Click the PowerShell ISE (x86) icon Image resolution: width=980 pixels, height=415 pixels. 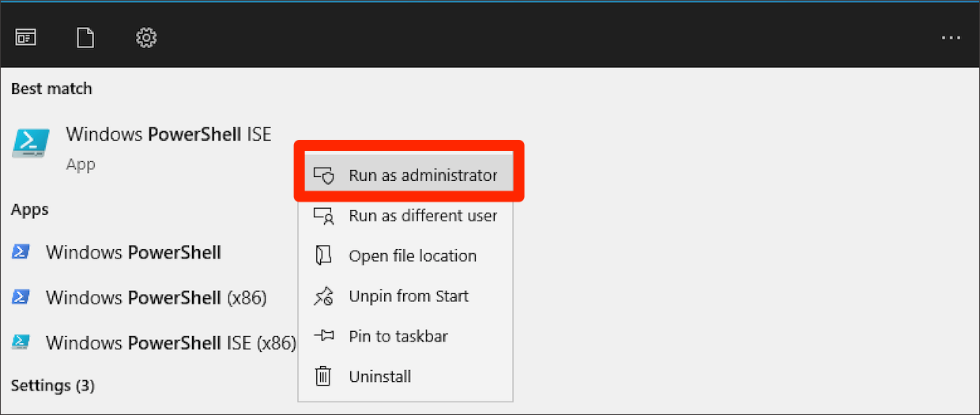[21, 342]
